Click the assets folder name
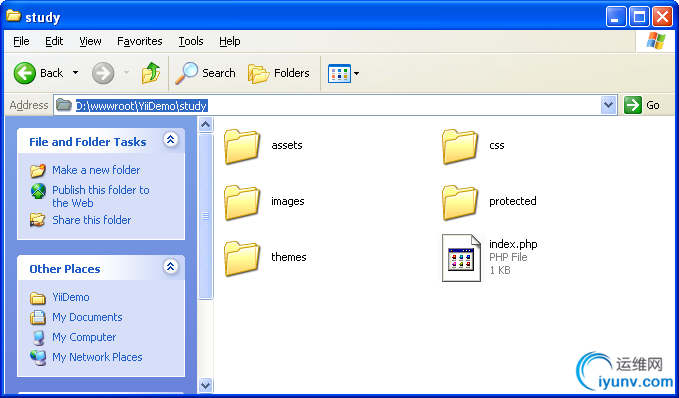The height and width of the screenshot is (398, 679). (287, 146)
